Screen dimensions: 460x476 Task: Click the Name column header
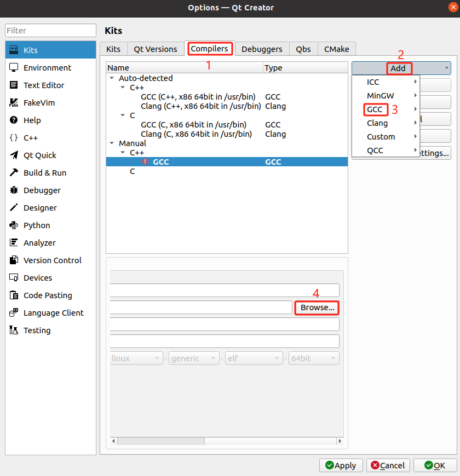(185, 68)
